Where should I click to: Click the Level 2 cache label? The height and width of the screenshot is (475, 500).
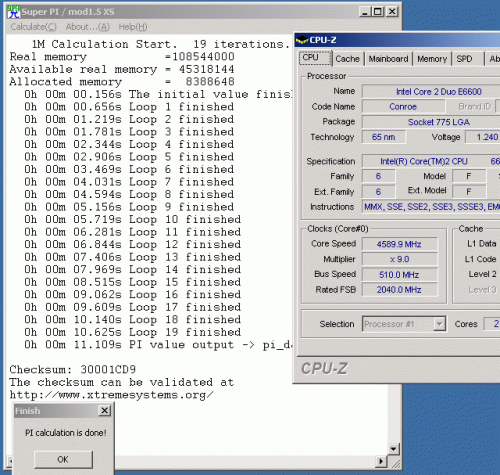(482, 274)
